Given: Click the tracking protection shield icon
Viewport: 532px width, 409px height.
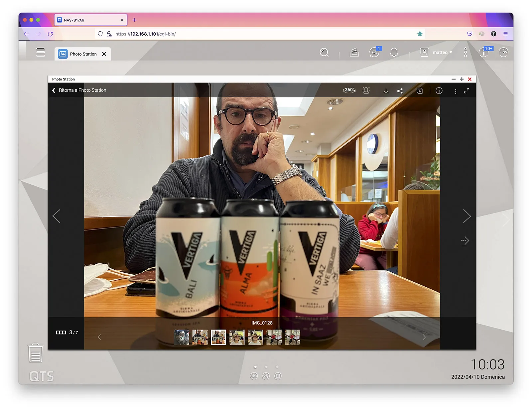Looking at the screenshot, I should click(100, 34).
